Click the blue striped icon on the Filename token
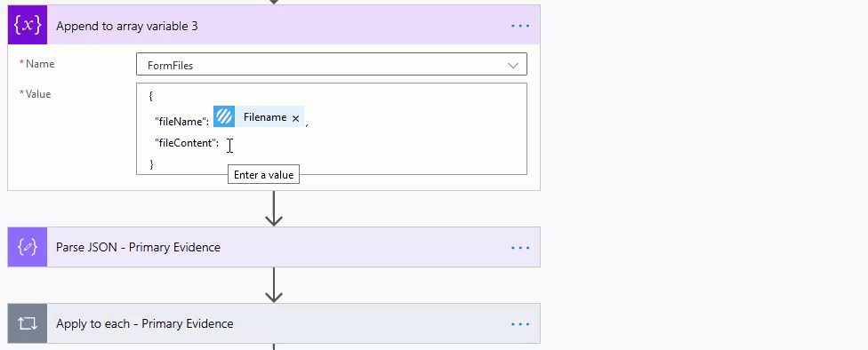The image size is (868, 350). pyautogui.click(x=224, y=116)
